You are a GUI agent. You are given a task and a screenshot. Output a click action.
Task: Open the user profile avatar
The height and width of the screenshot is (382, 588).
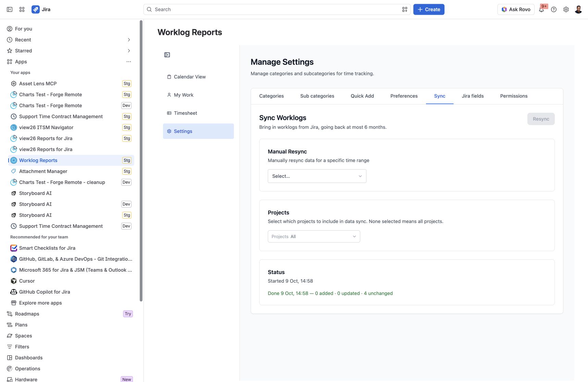tap(578, 10)
